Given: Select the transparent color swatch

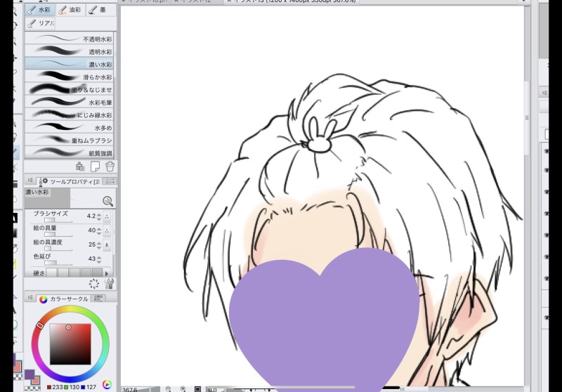Looking at the screenshot, I should [33, 388].
